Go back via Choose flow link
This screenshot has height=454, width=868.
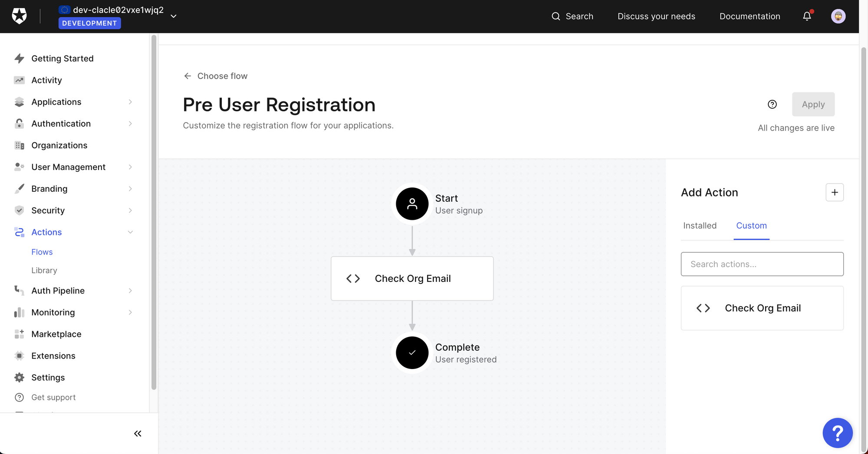click(x=216, y=76)
